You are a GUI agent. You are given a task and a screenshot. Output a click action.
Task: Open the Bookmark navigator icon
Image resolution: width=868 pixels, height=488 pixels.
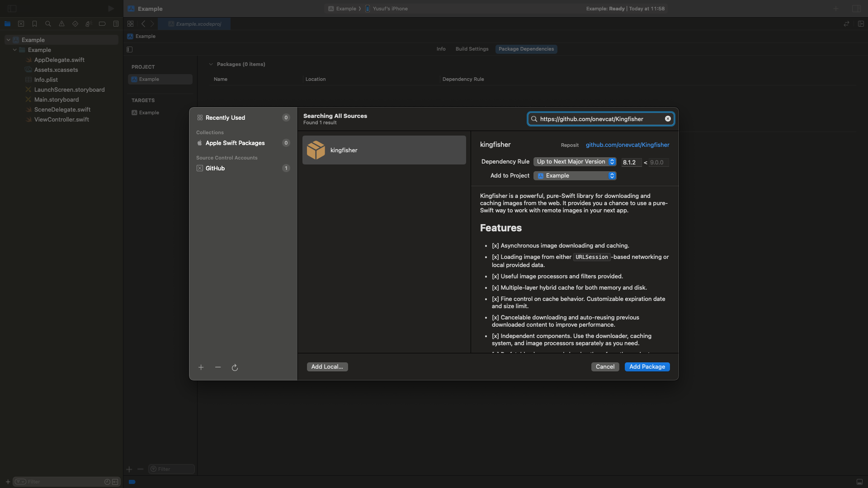[x=34, y=24]
